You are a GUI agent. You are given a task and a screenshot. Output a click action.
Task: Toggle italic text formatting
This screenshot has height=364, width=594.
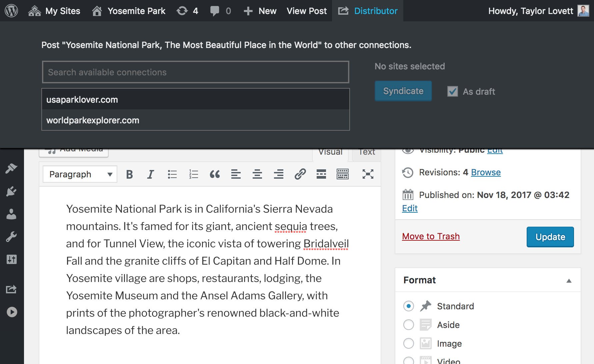[150, 174]
